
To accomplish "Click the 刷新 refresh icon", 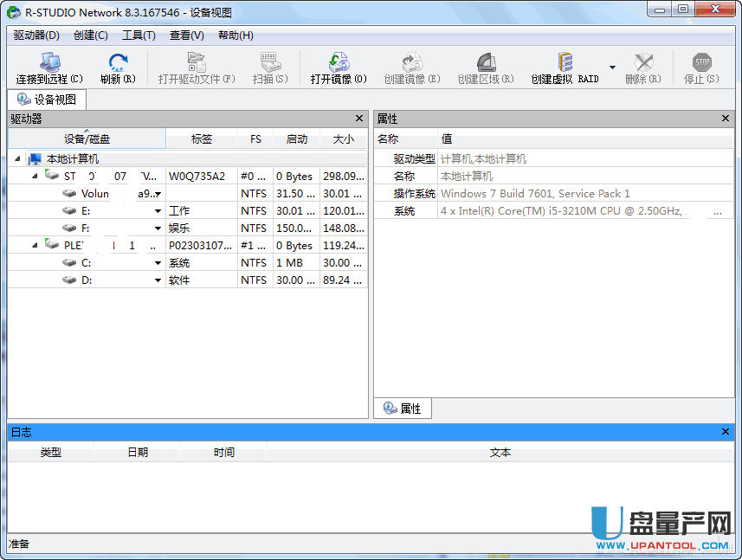I will (x=118, y=62).
